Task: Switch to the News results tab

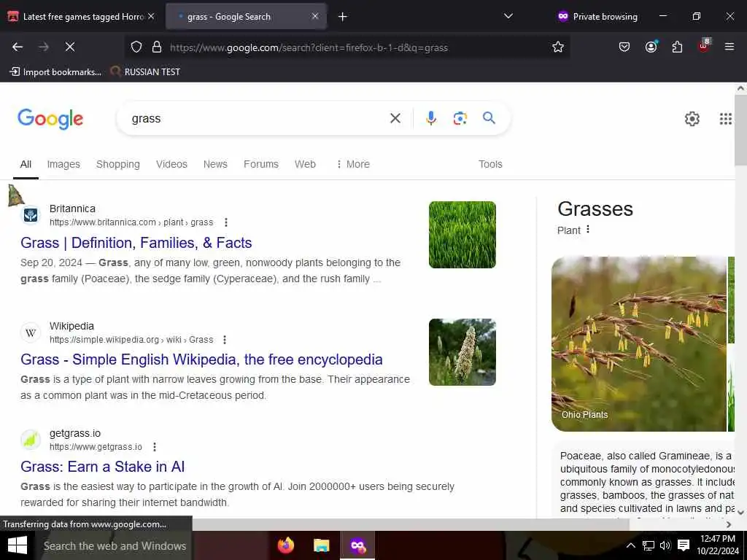Action: pyautogui.click(x=215, y=164)
